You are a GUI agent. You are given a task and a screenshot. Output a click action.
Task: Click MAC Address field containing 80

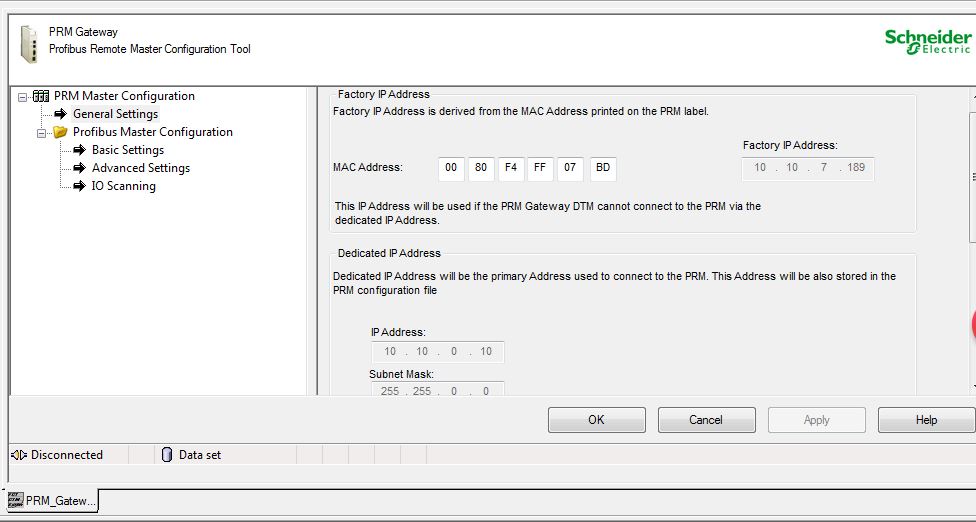481,169
